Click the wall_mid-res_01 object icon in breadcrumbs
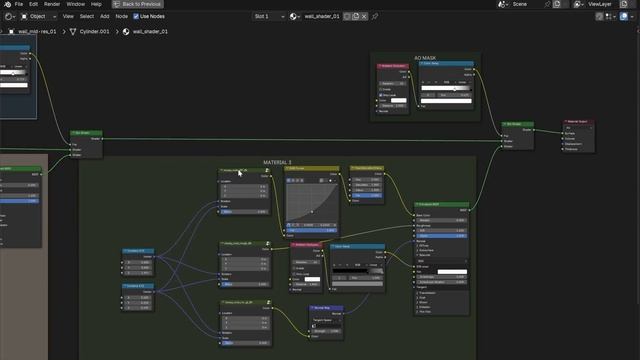The width and height of the screenshot is (640, 360). click(x=11, y=31)
